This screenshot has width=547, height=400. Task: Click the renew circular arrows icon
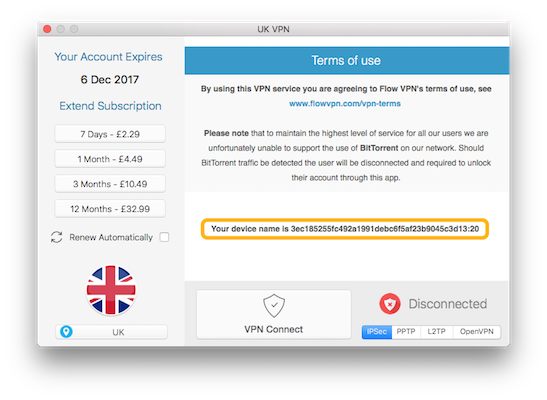point(57,237)
